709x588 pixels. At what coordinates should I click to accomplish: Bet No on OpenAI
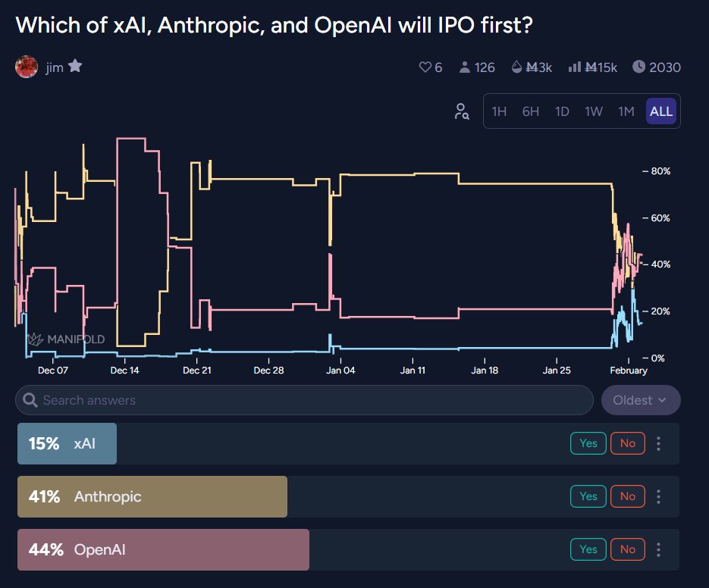[628, 549]
